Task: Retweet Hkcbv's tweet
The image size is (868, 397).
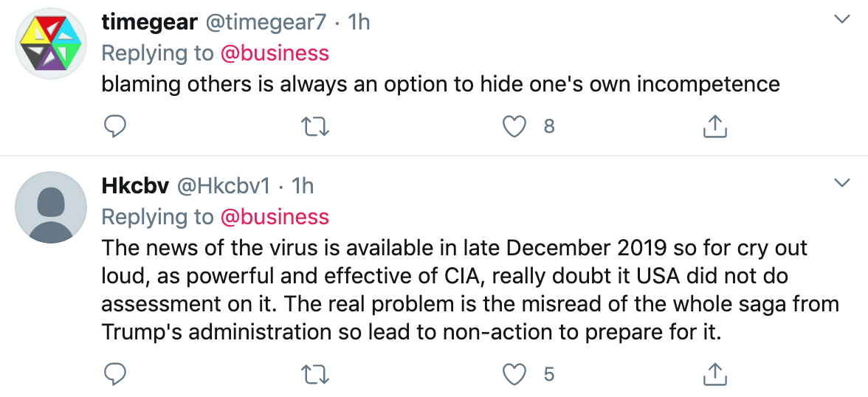Action: point(316,375)
